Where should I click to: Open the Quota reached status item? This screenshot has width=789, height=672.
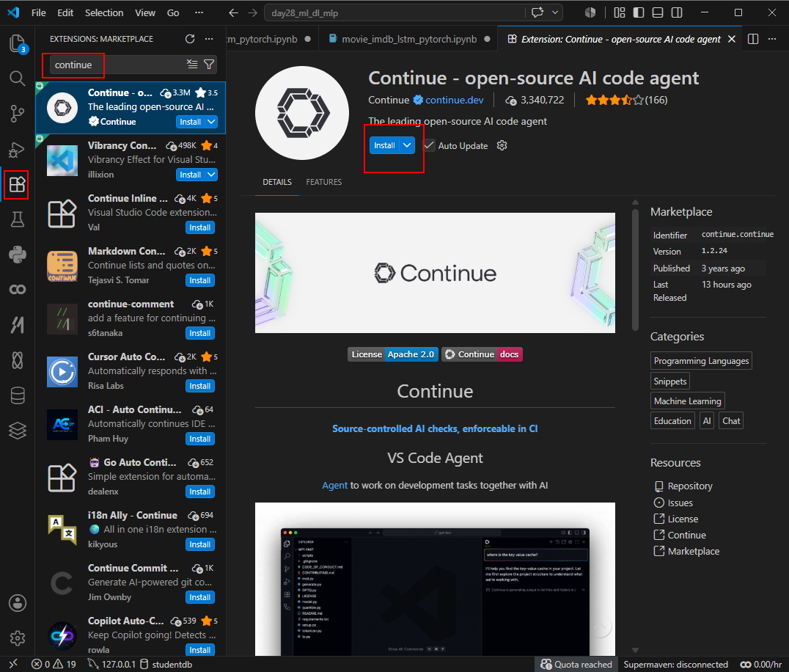[x=576, y=664]
